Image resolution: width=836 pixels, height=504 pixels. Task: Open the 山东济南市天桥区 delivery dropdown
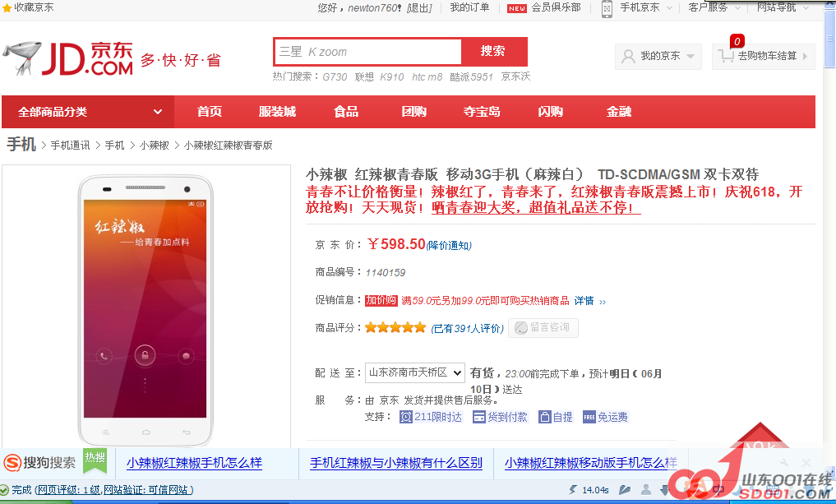click(415, 372)
